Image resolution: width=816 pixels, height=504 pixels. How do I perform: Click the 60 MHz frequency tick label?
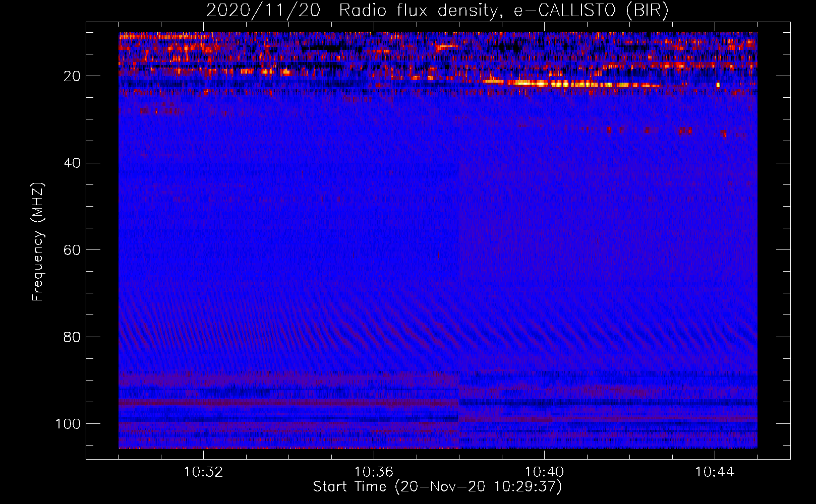click(x=73, y=250)
